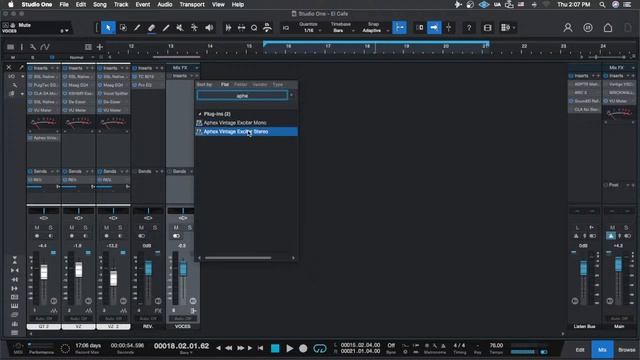This screenshot has width=640, height=360.
Task: Solo the REV. channel
Action: pos(155,228)
